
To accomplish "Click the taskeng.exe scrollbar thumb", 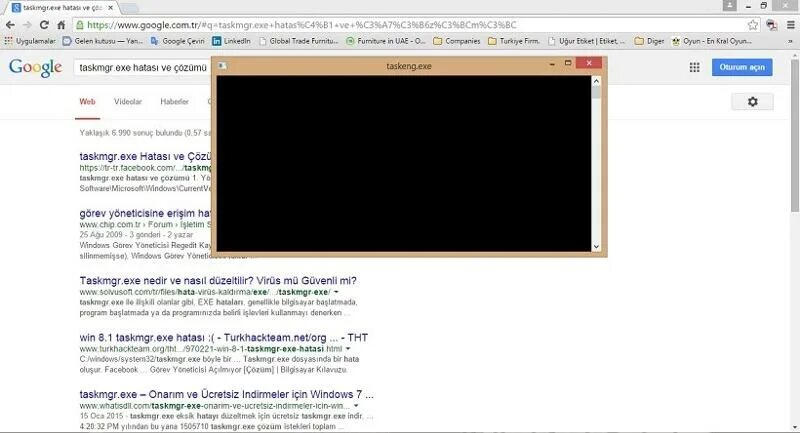I will pos(596,92).
